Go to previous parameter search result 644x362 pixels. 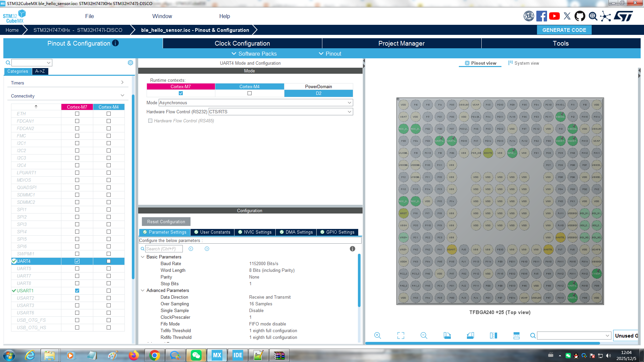point(191,249)
